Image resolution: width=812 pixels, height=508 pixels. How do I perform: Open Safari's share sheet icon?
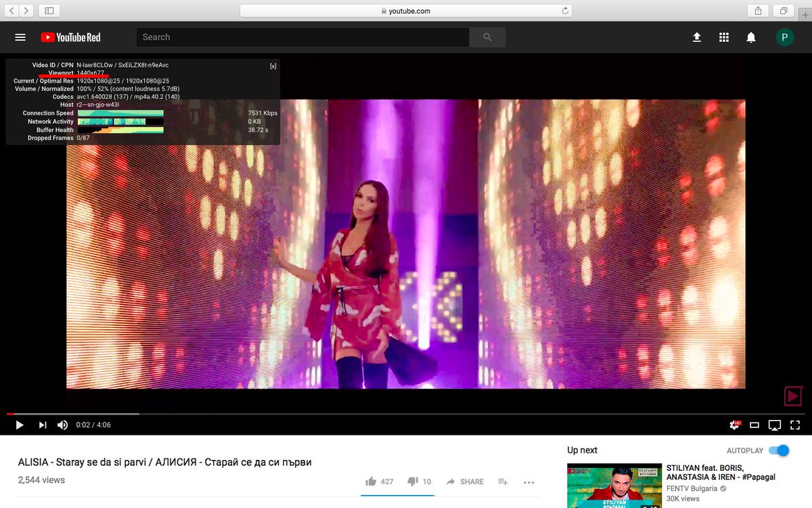pyautogui.click(x=759, y=11)
